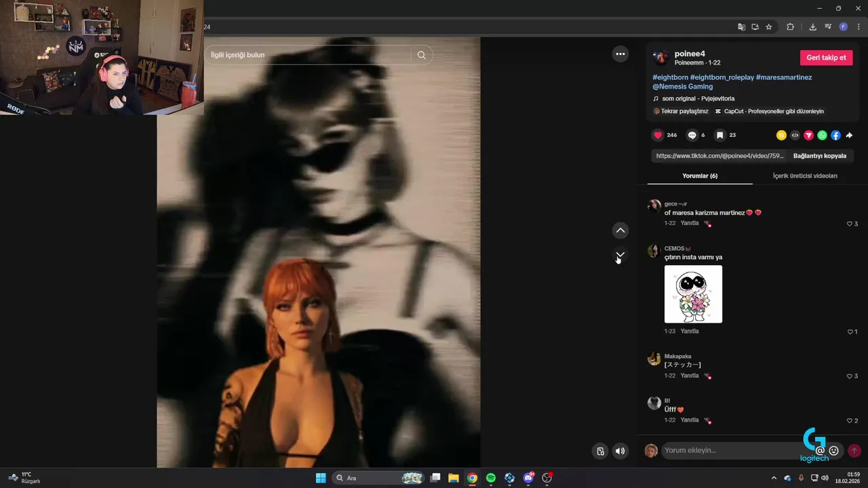
Task: Bookmark the page with the star icon
Action: 768,27
